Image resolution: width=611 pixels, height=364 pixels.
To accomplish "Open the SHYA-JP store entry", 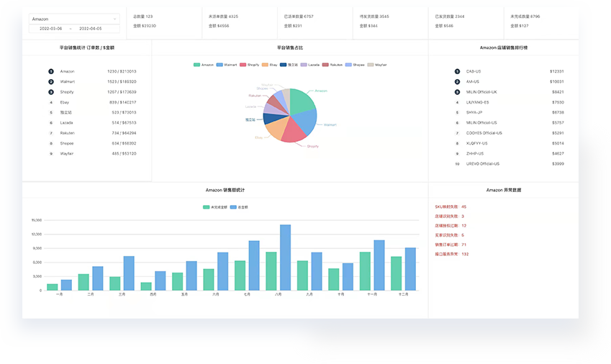I will pos(510,112).
